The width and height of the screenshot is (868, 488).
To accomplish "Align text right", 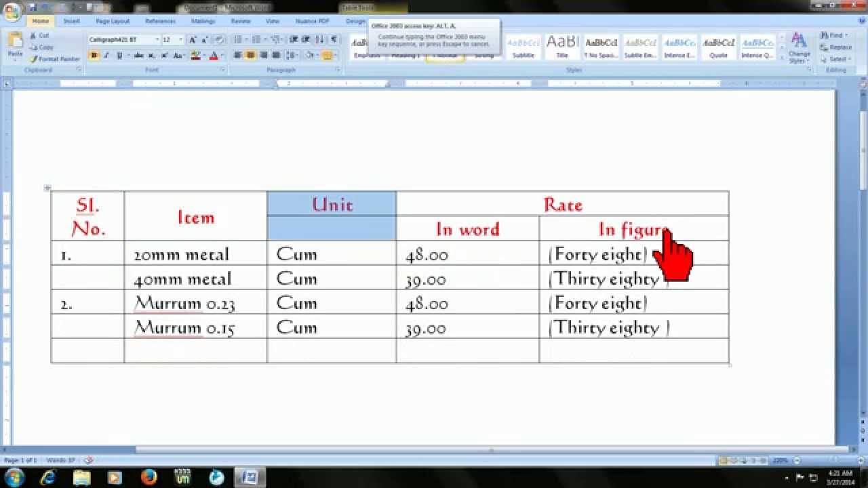I will coord(264,56).
